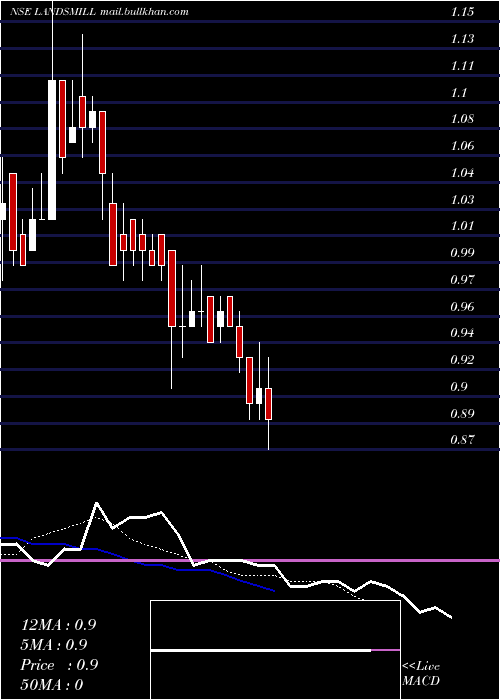Click the 1.11 price axis label

click(x=462, y=66)
